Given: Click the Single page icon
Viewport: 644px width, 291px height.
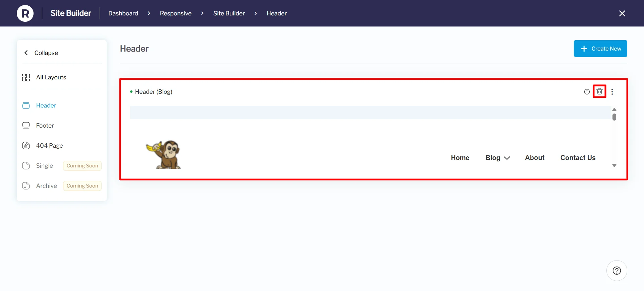Looking at the screenshot, I should coord(26,166).
